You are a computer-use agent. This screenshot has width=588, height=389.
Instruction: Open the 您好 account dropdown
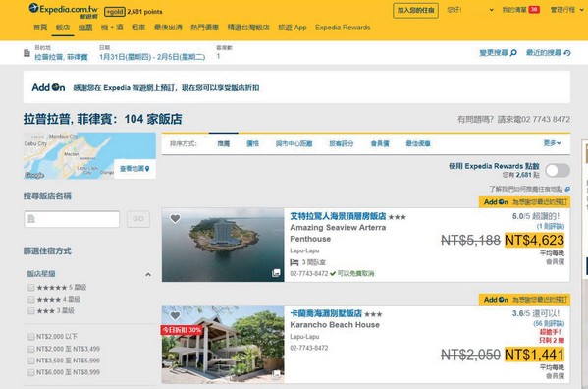coord(470,10)
